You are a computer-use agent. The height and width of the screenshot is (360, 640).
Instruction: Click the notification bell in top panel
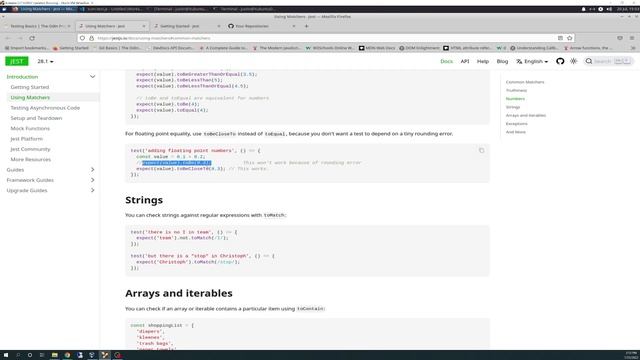(x=583, y=9)
